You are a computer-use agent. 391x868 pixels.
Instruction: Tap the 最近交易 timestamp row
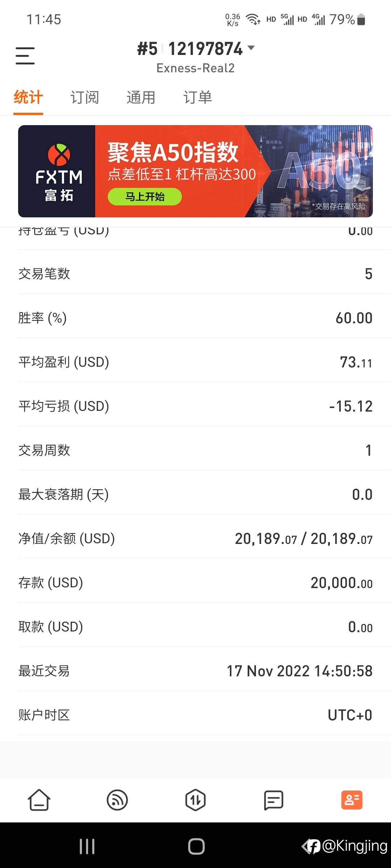[195, 671]
